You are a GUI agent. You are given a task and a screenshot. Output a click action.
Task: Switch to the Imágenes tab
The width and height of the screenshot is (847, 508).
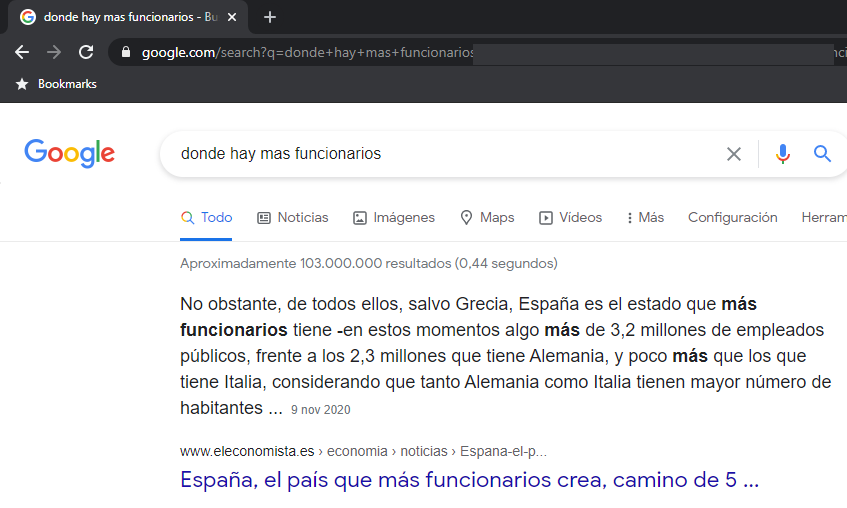tap(394, 218)
